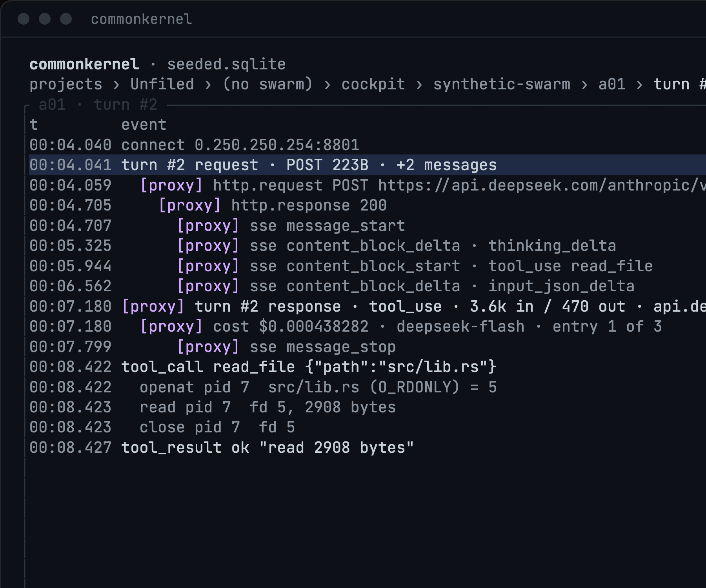Screen dimensions: 706x588
Task: Click the 'seeded.sqlite' database name
Action: [x=227, y=64]
